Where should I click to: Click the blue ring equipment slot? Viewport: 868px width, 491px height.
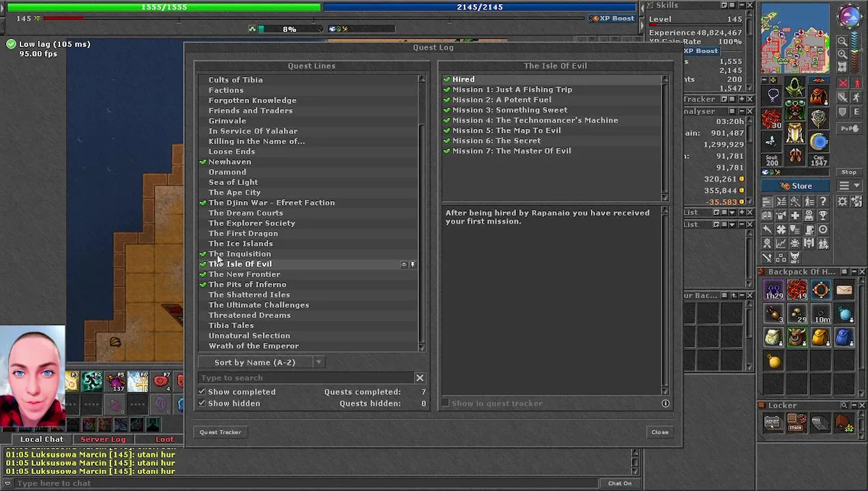pyautogui.click(x=819, y=141)
